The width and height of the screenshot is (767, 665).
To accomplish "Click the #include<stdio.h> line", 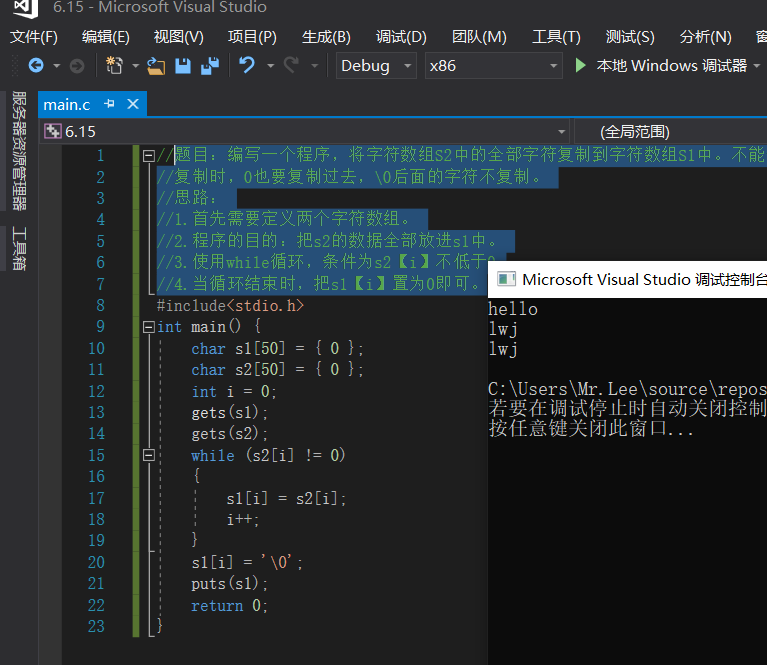I will click(x=230, y=306).
